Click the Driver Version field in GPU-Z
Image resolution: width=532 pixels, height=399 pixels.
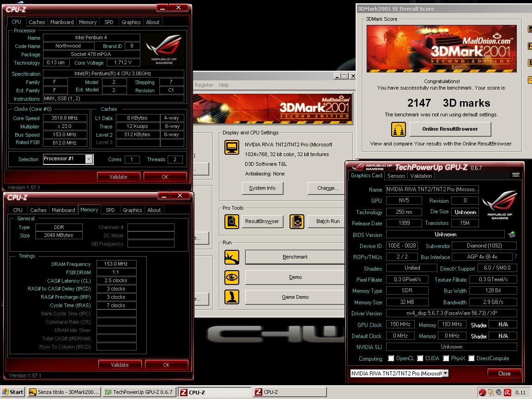coord(451,313)
